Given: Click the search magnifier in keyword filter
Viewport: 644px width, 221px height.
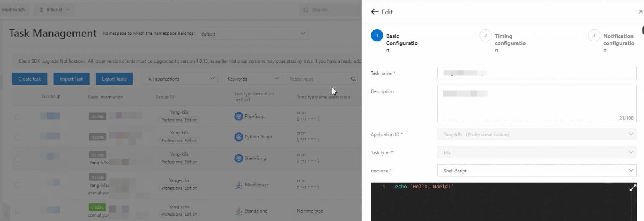Looking at the screenshot, I should 353,79.
